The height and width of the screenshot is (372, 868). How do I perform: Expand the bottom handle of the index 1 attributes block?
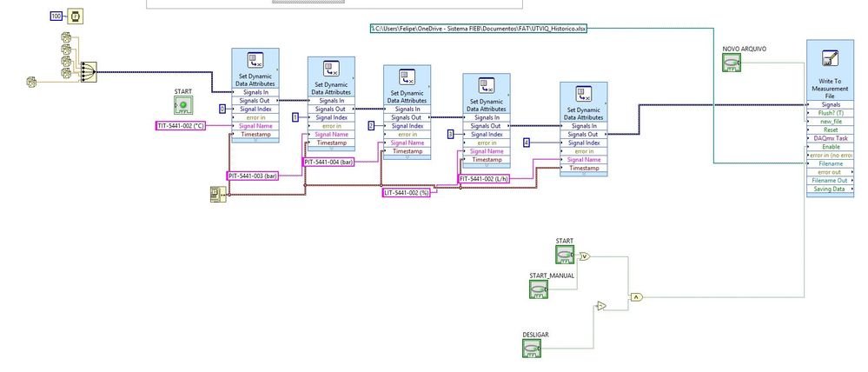[332, 149]
